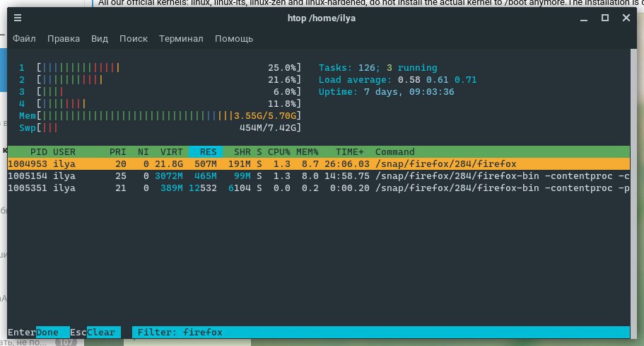Open the Поиск menu
644x346 pixels.
[x=134, y=39]
